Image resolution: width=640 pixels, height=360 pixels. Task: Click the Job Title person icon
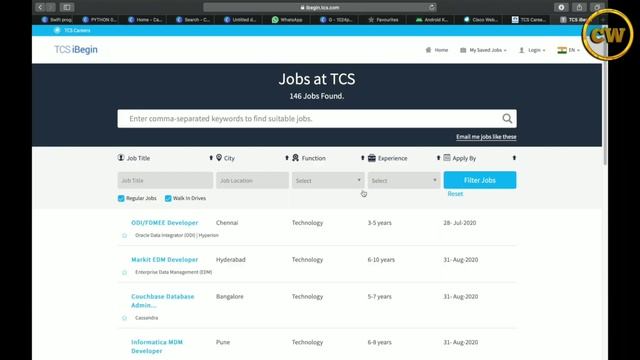pos(121,158)
